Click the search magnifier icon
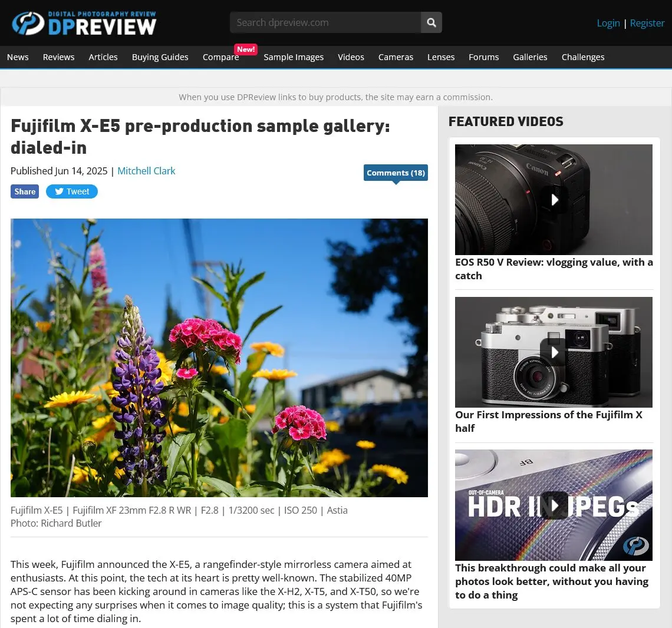 pyautogui.click(x=431, y=22)
